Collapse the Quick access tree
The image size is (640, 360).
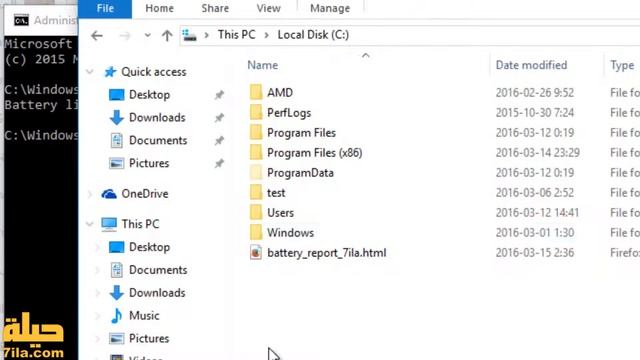pos(90,72)
